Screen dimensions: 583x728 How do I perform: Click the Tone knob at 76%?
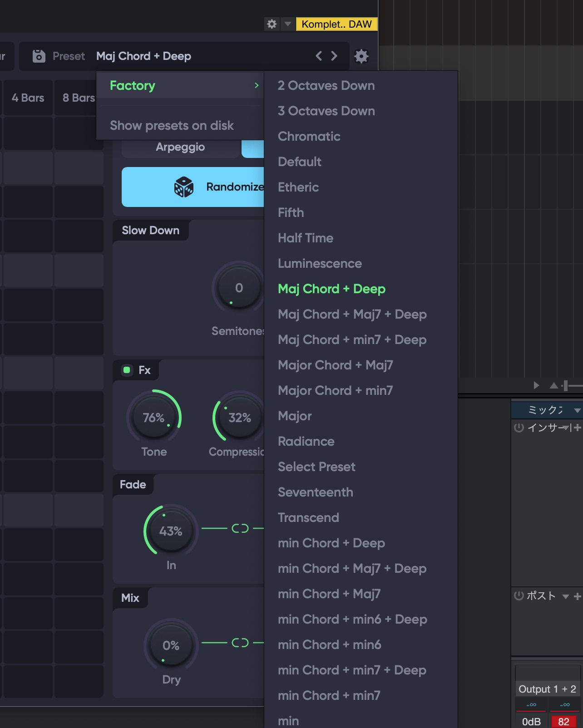154,417
